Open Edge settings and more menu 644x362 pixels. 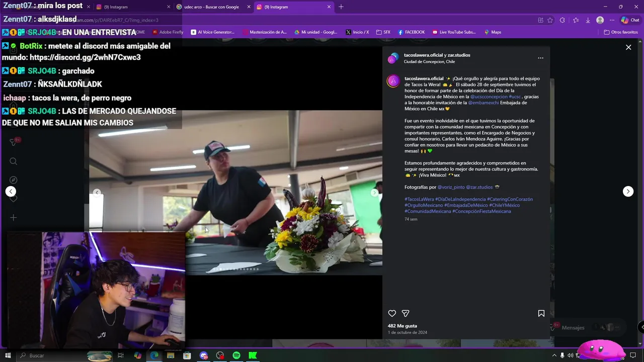(x=612, y=20)
